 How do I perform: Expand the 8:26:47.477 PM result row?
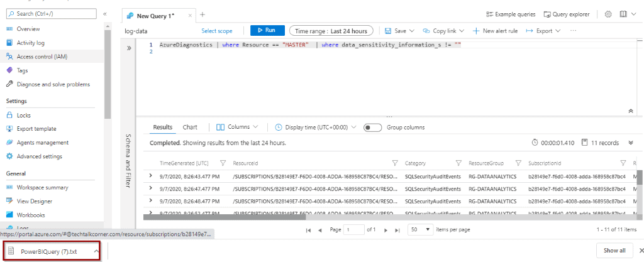click(x=151, y=188)
